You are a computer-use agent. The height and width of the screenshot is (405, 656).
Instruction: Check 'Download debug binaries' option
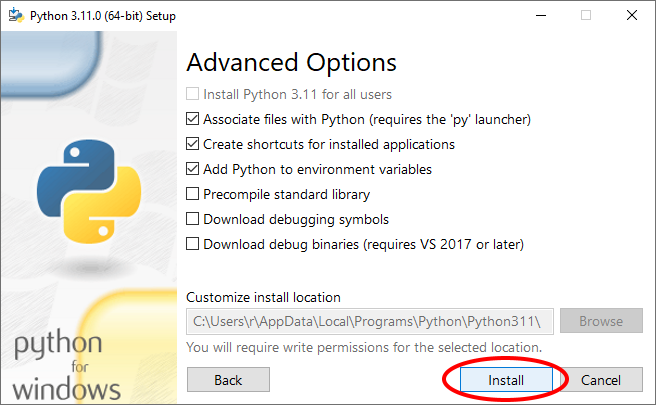pos(192,244)
